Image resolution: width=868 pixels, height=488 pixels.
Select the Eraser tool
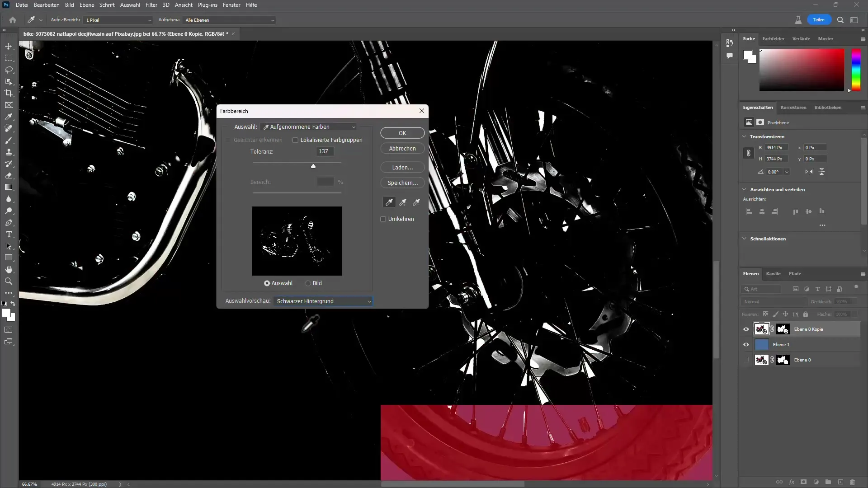click(9, 175)
